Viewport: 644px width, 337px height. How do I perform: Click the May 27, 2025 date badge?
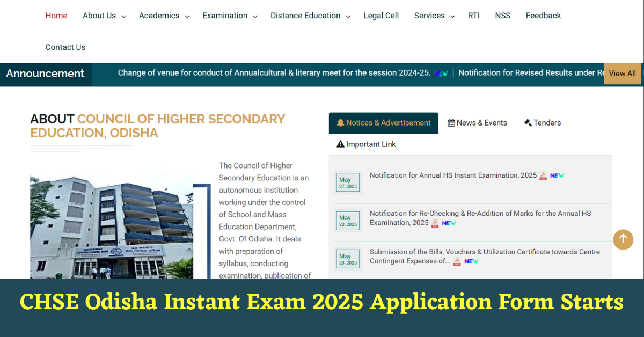tap(348, 183)
